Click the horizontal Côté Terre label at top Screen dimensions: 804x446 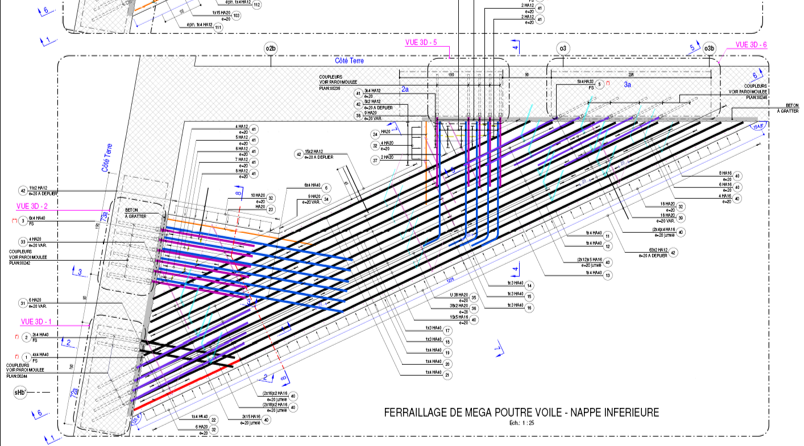pyautogui.click(x=349, y=61)
